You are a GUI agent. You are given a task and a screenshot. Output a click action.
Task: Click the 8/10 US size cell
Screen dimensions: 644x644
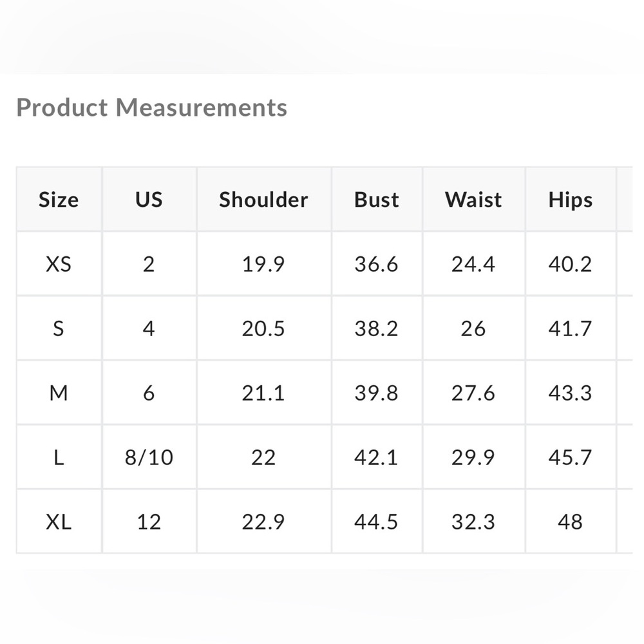point(149,457)
